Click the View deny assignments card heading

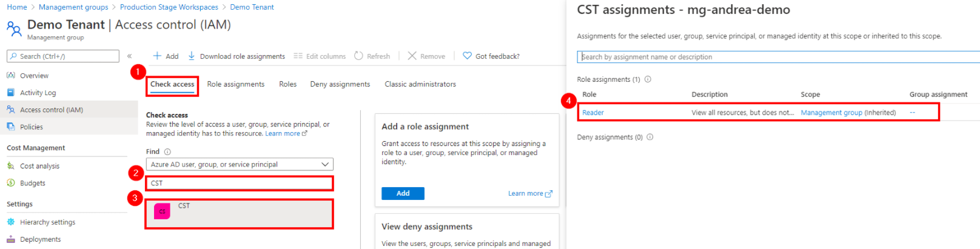click(x=427, y=227)
